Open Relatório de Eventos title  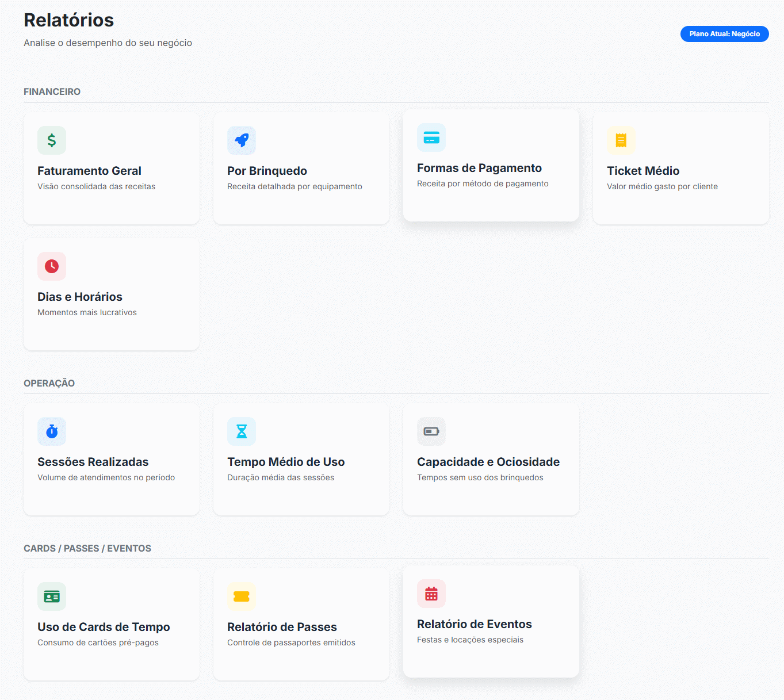pyautogui.click(x=475, y=624)
